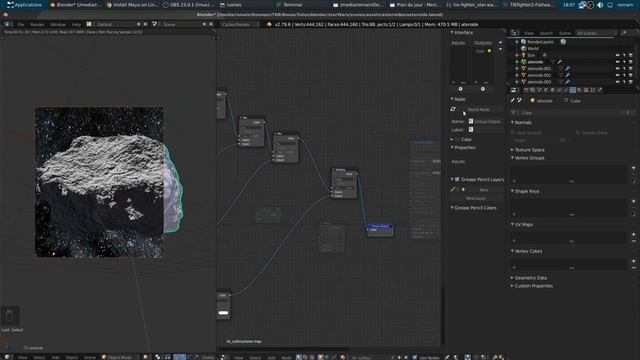Open the Constraints properties tab icon
This screenshot has height=360, width=640.
click(559, 90)
